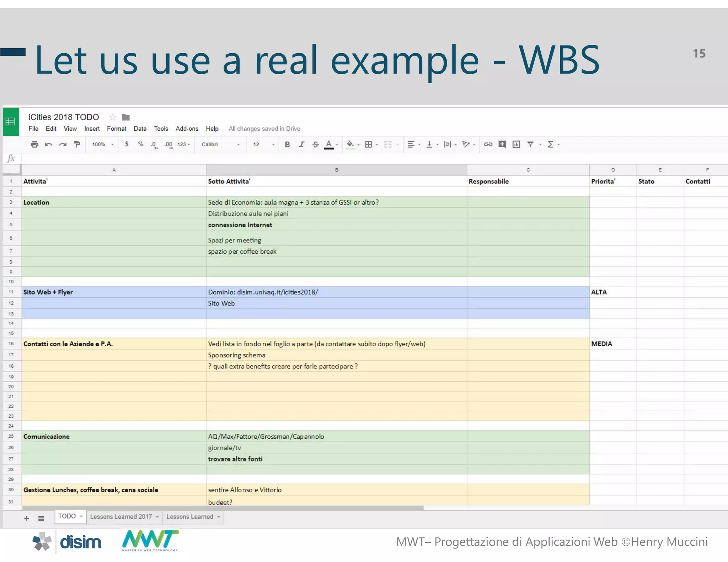Open the Add-ons menu
728x562 pixels.
[187, 129]
